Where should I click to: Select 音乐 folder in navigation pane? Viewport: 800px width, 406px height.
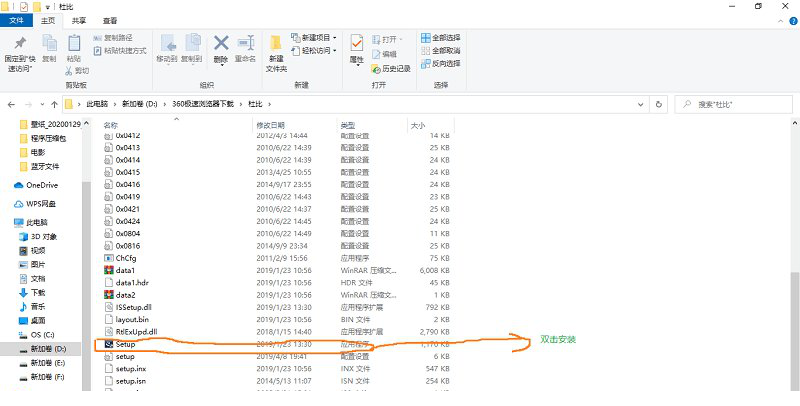pyautogui.click(x=32, y=307)
